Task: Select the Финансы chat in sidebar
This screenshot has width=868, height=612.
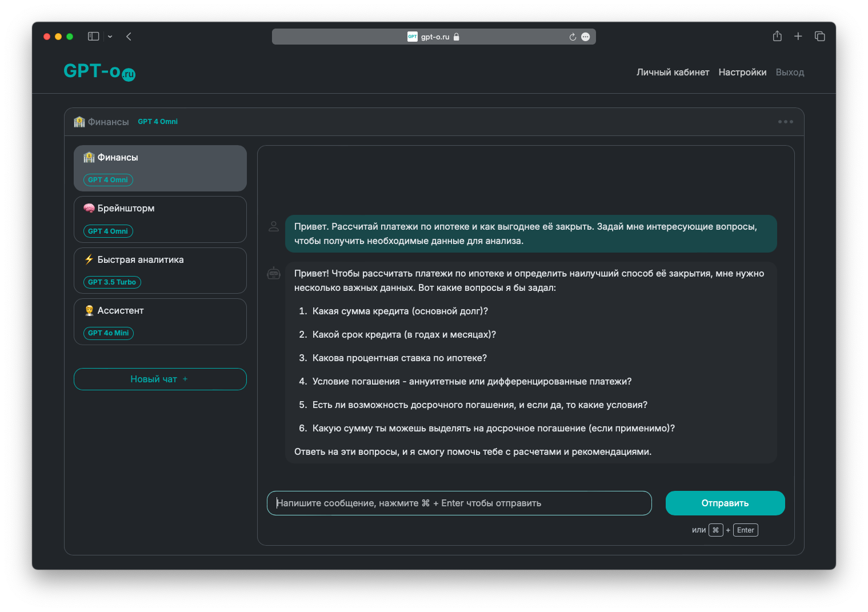Action: click(x=160, y=168)
